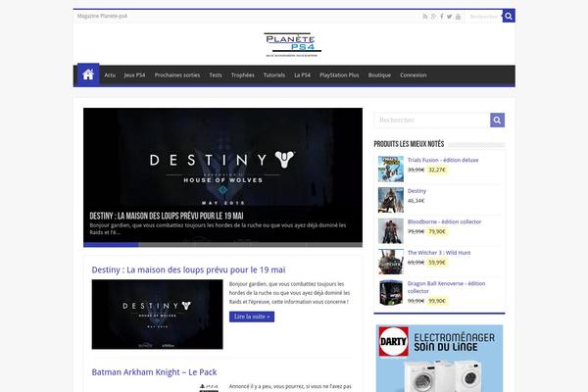Click the Bloodborne cover thumbnail

(x=391, y=231)
